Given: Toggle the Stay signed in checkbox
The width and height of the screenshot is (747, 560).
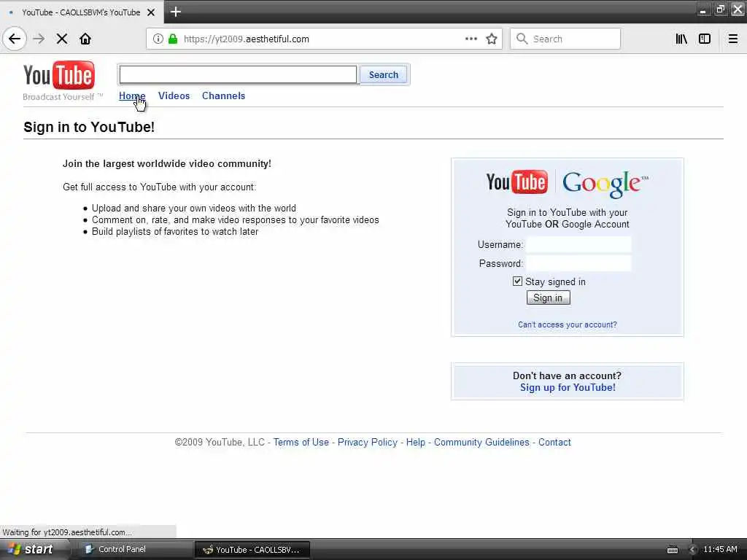Looking at the screenshot, I should click(x=517, y=281).
